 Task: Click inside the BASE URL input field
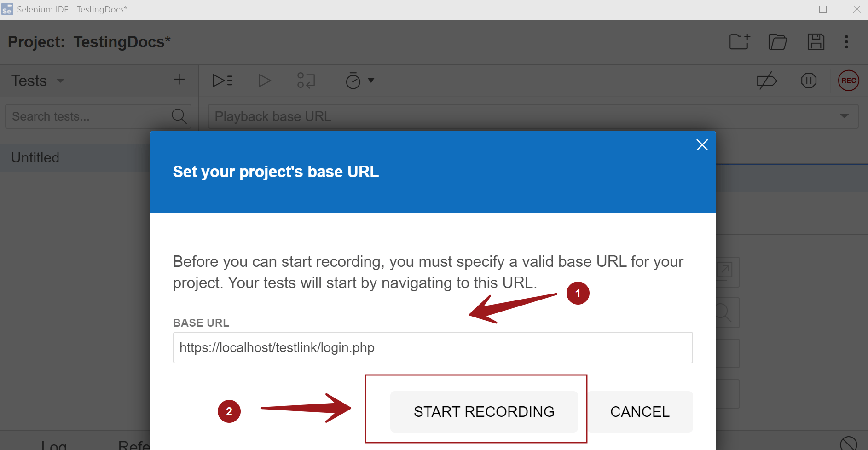[x=432, y=347]
